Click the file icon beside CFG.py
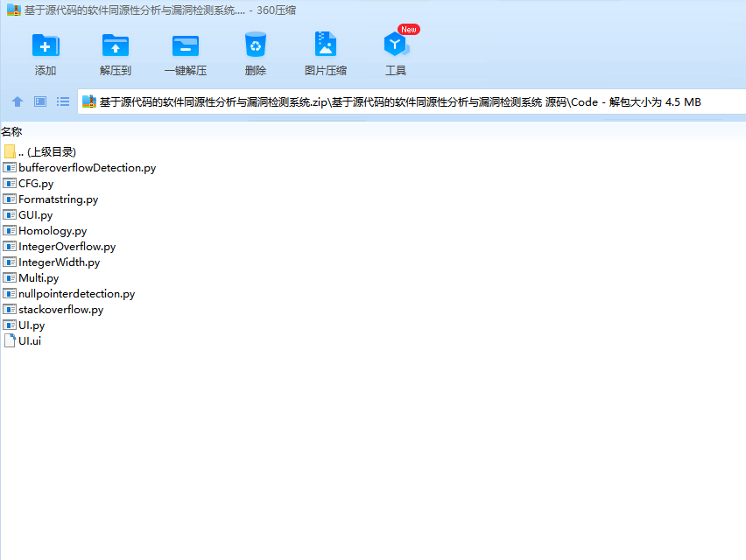 pyautogui.click(x=10, y=183)
